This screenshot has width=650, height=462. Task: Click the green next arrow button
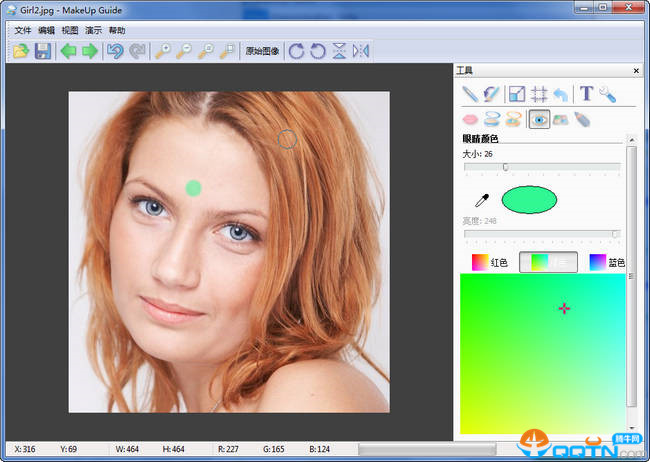90,51
